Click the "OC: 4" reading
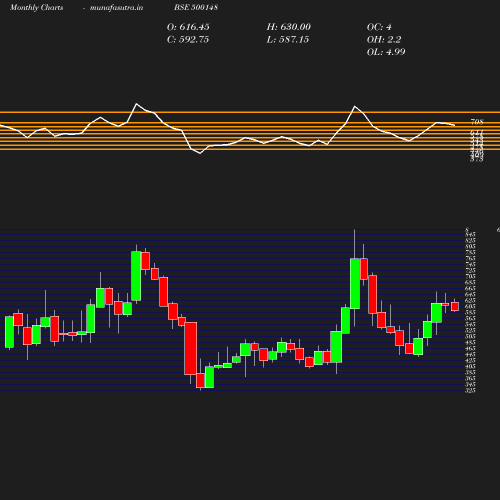Screen dimensions: 500x500 tap(379, 27)
